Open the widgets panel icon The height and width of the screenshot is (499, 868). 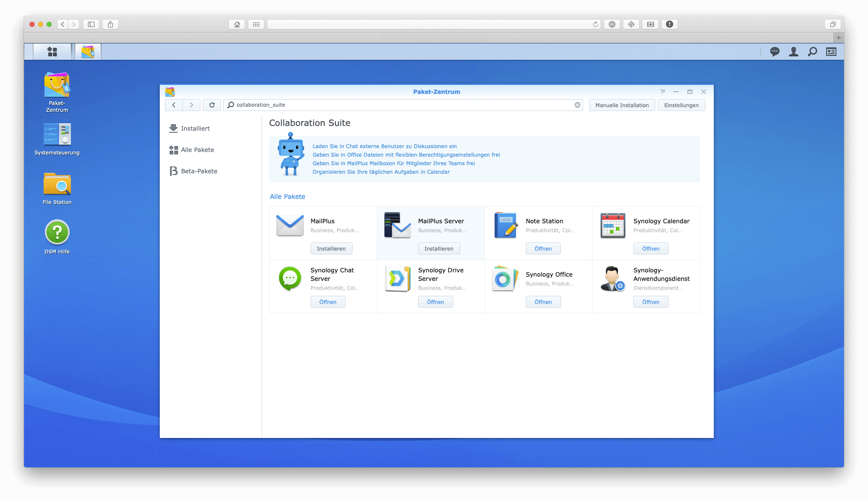831,52
